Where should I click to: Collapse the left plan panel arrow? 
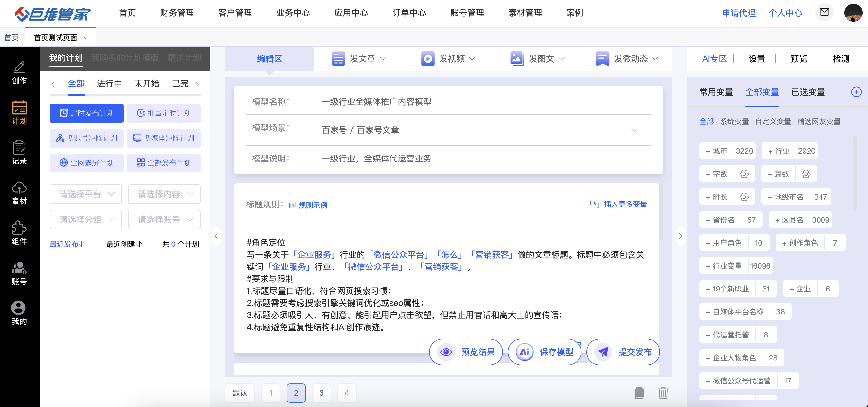(216, 236)
